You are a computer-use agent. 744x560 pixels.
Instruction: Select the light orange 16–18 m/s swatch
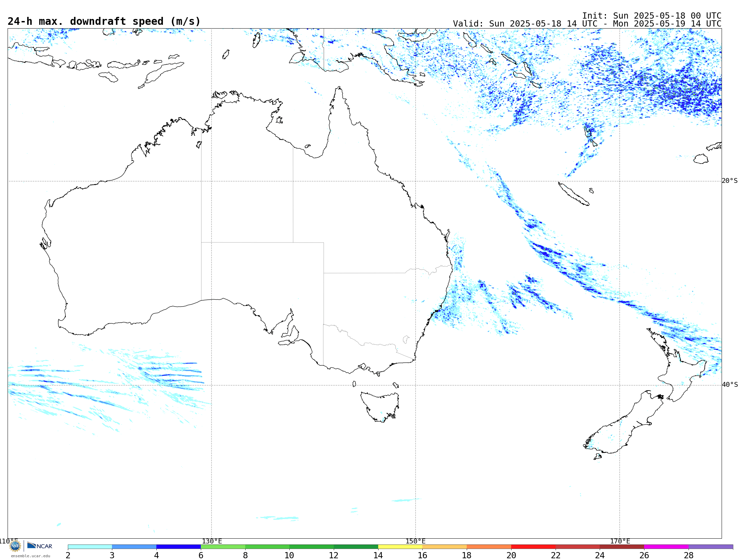[445, 547]
